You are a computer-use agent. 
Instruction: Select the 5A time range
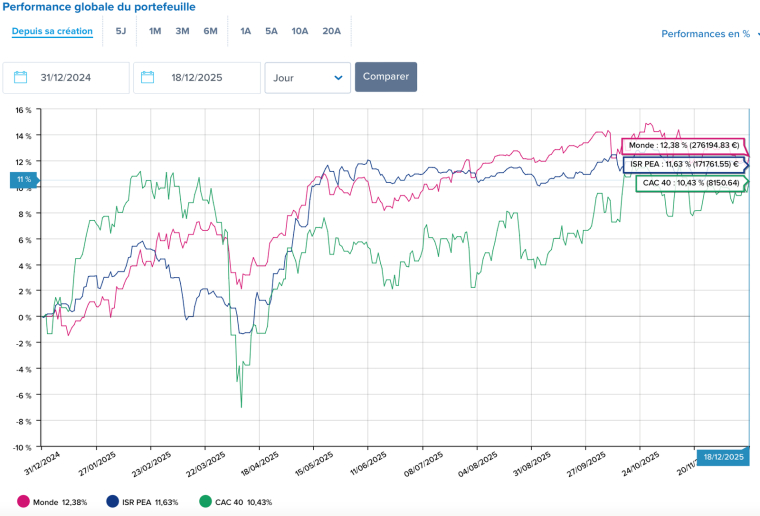coord(271,31)
